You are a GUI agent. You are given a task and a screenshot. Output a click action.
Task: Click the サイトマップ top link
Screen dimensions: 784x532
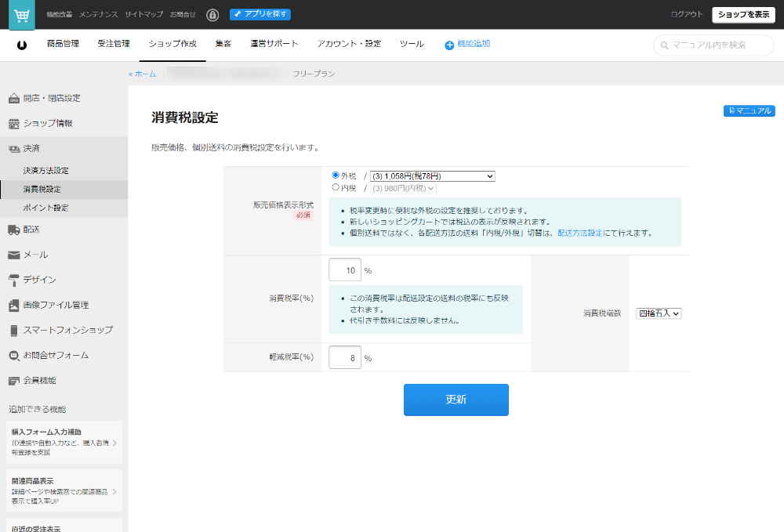[144, 14]
